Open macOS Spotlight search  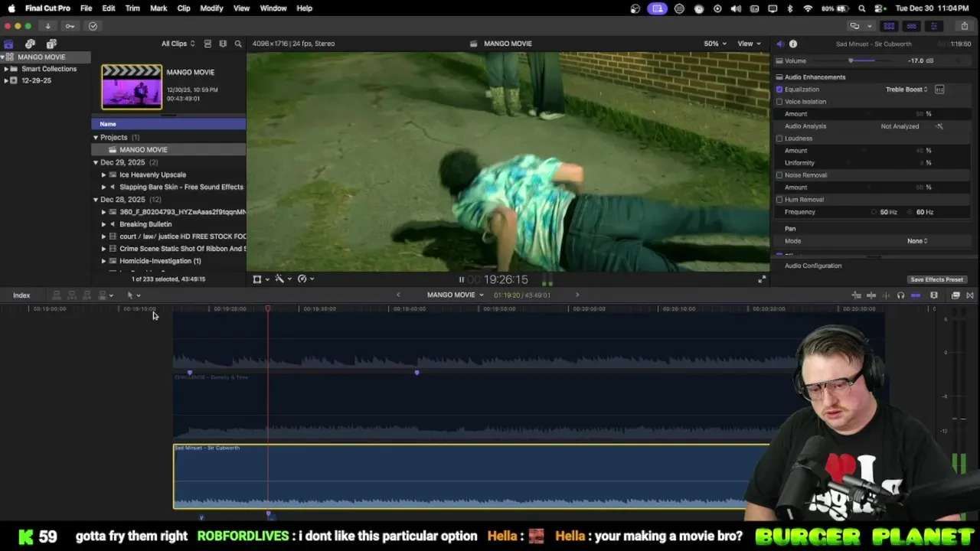(x=862, y=8)
